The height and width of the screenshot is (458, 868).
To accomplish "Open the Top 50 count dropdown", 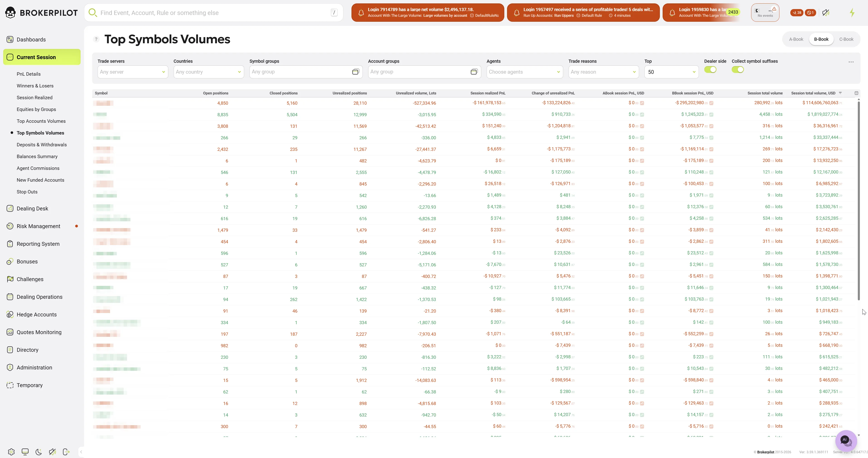I will pos(671,72).
